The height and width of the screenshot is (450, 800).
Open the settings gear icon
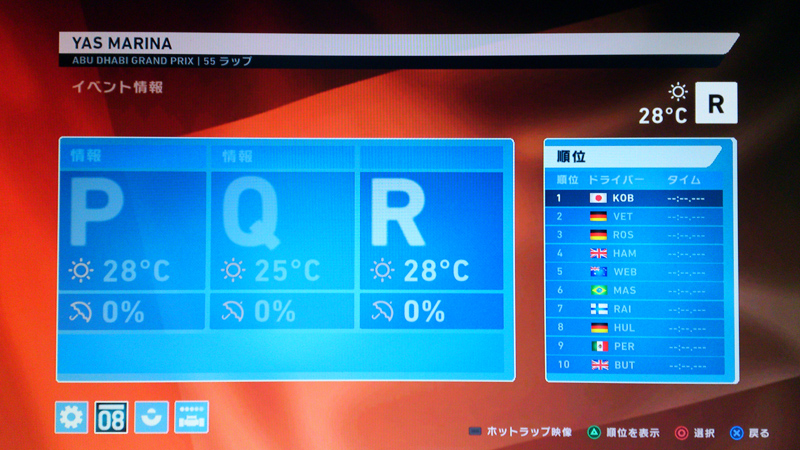pos(71,417)
